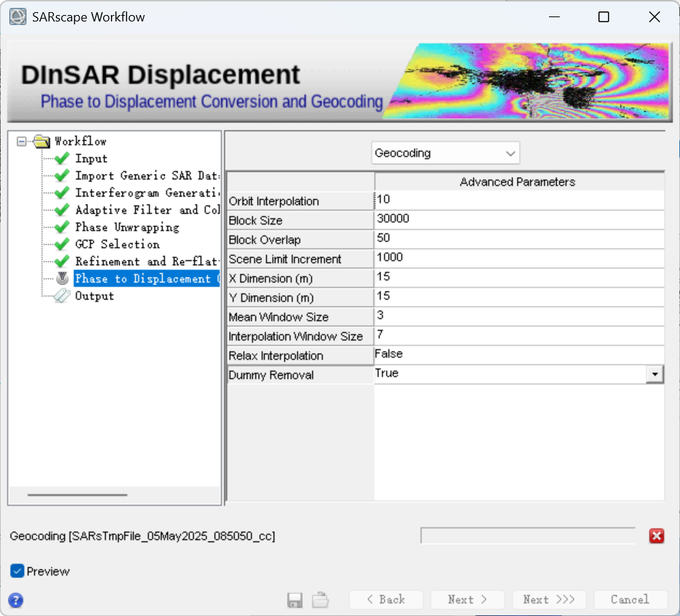Select the Output workflow step
Image resolution: width=680 pixels, height=616 pixels.
(94, 295)
